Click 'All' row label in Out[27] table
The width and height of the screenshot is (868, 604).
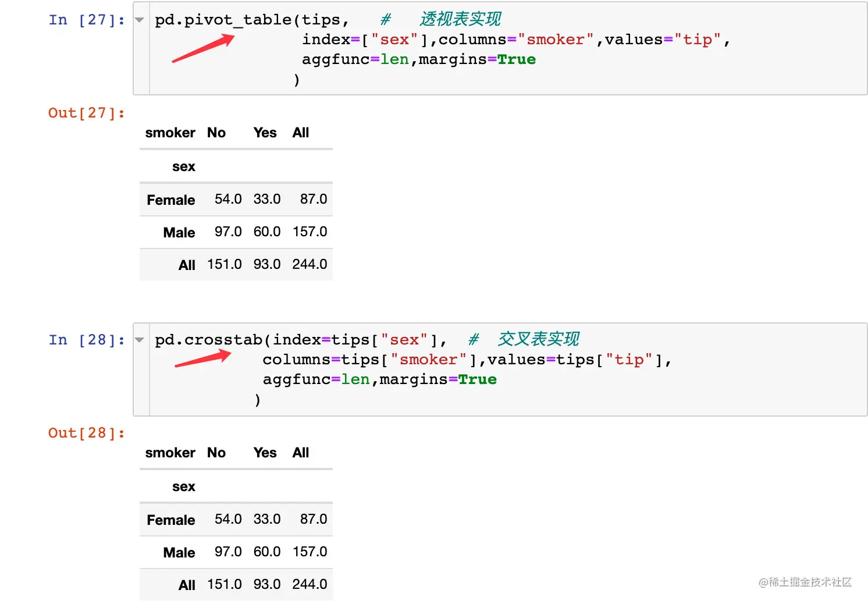point(187,265)
